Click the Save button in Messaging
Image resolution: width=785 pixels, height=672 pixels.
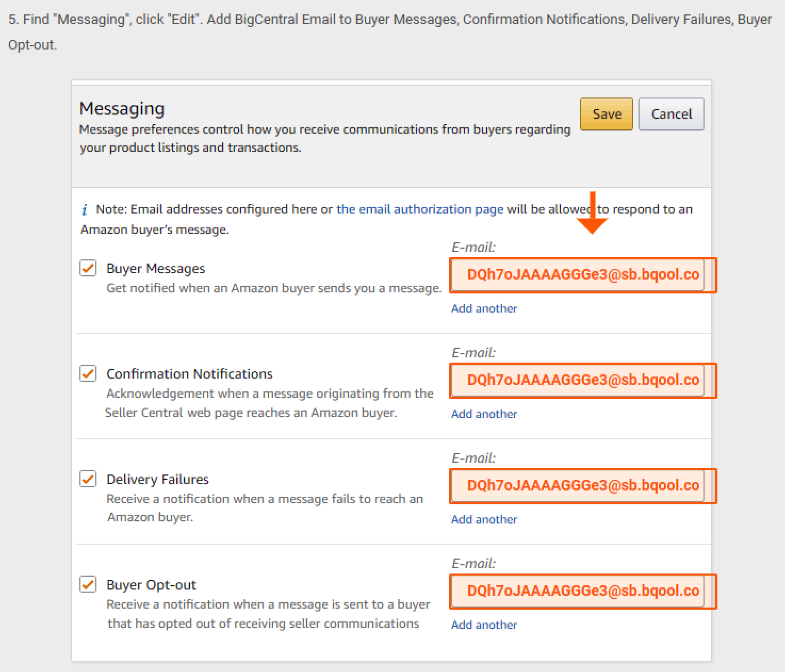pyautogui.click(x=607, y=114)
